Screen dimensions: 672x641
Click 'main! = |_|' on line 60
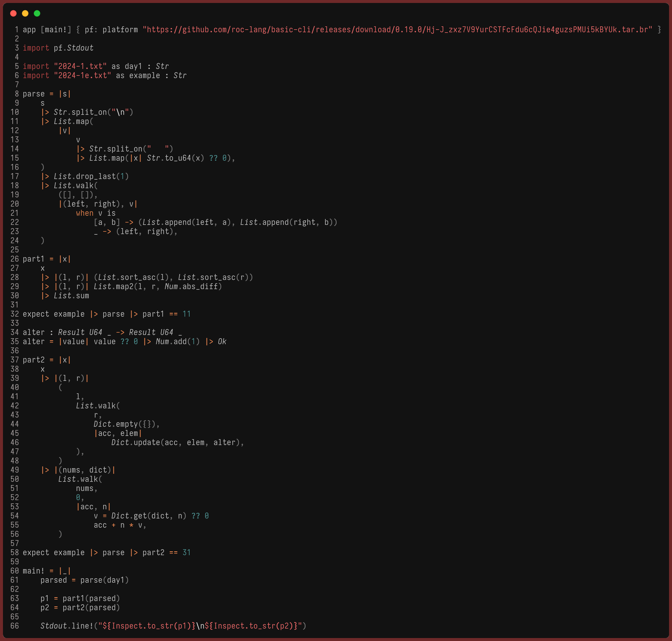[x=47, y=571]
